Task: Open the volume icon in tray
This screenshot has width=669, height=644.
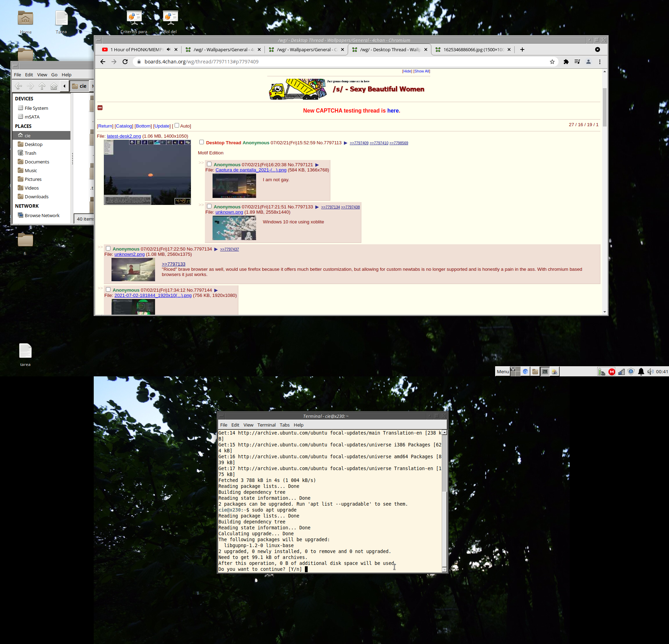Action: [x=650, y=372]
